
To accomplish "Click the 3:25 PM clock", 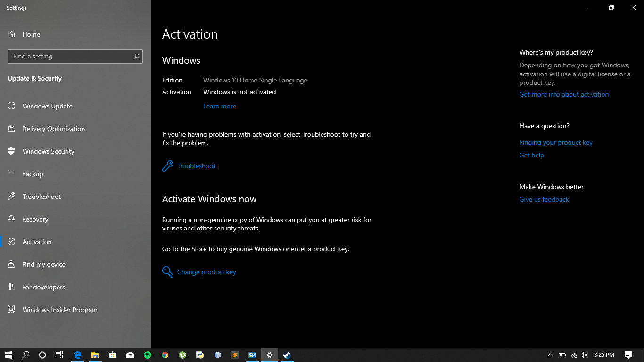I will (604, 355).
